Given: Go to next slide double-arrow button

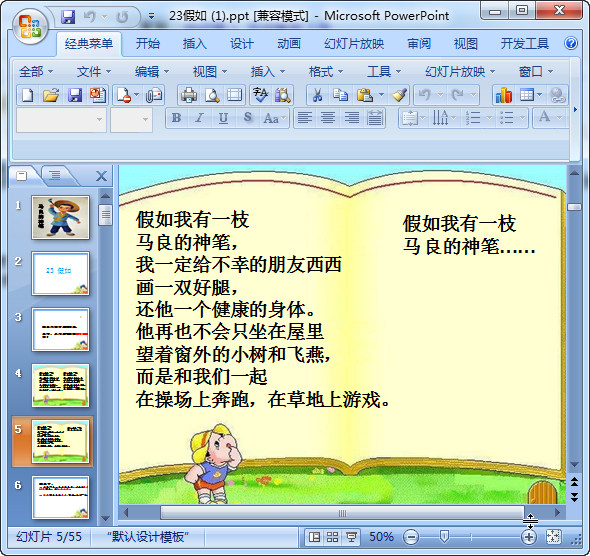Looking at the screenshot, I should point(574,497).
